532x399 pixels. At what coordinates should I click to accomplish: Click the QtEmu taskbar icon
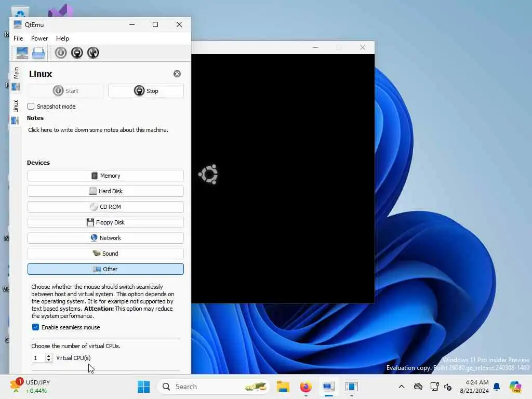[x=329, y=387]
